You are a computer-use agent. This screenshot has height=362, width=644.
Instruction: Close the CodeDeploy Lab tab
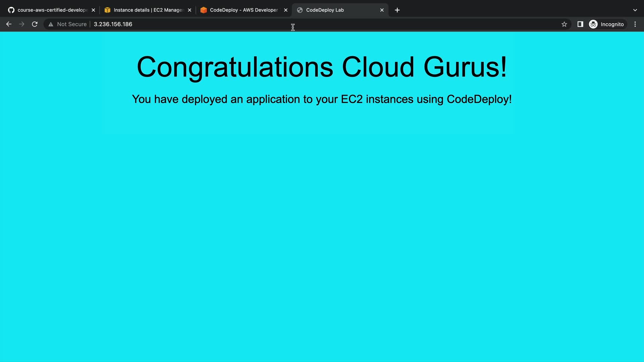(x=382, y=10)
